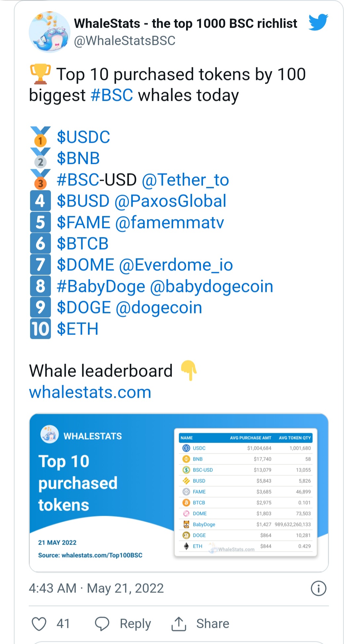Open the $ETH cashtag
Viewport: 357px width, 644px height.
(x=78, y=329)
